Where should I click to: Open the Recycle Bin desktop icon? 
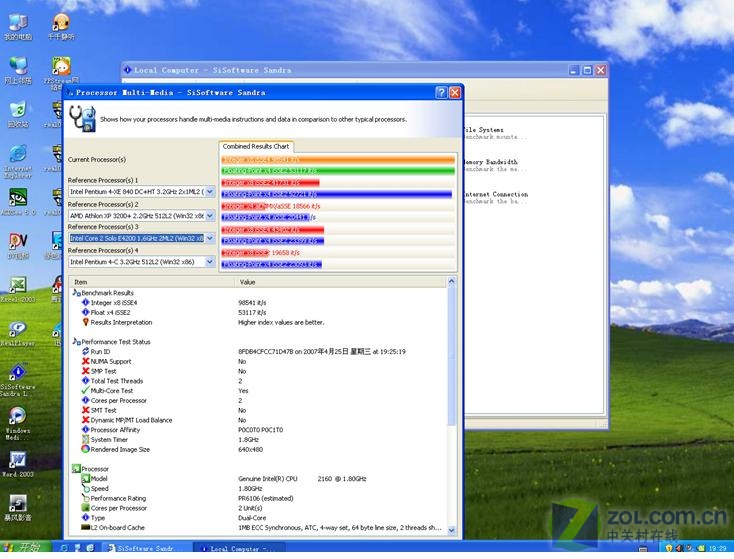(x=18, y=114)
